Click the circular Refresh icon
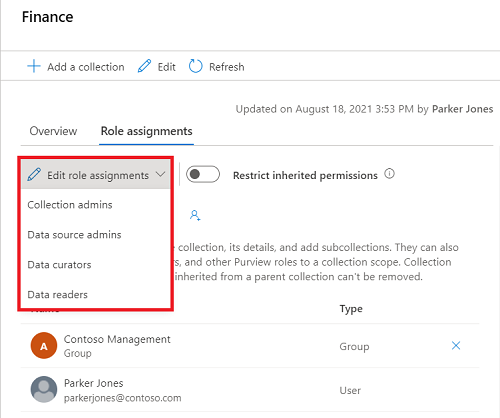This screenshot has height=418, width=500. pos(195,66)
